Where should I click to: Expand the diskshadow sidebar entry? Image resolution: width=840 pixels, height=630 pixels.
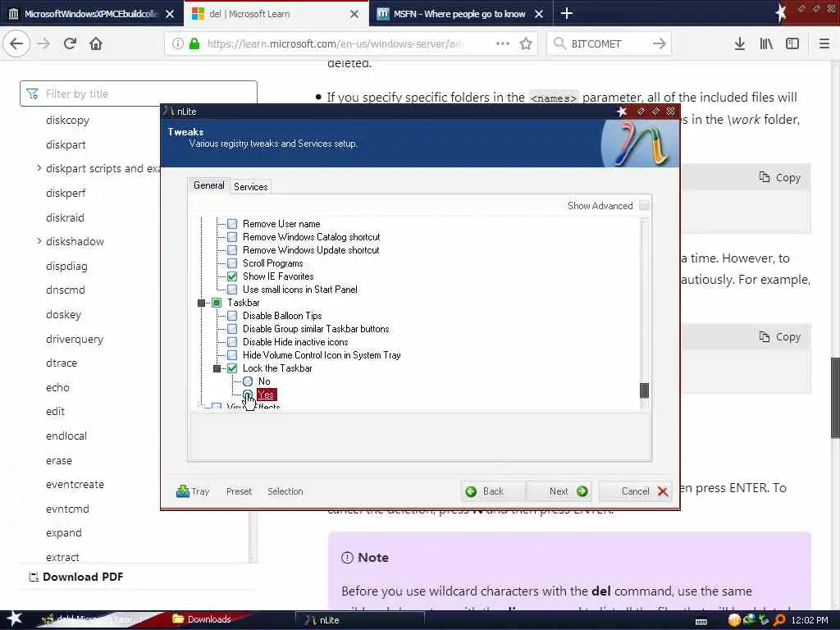39,241
